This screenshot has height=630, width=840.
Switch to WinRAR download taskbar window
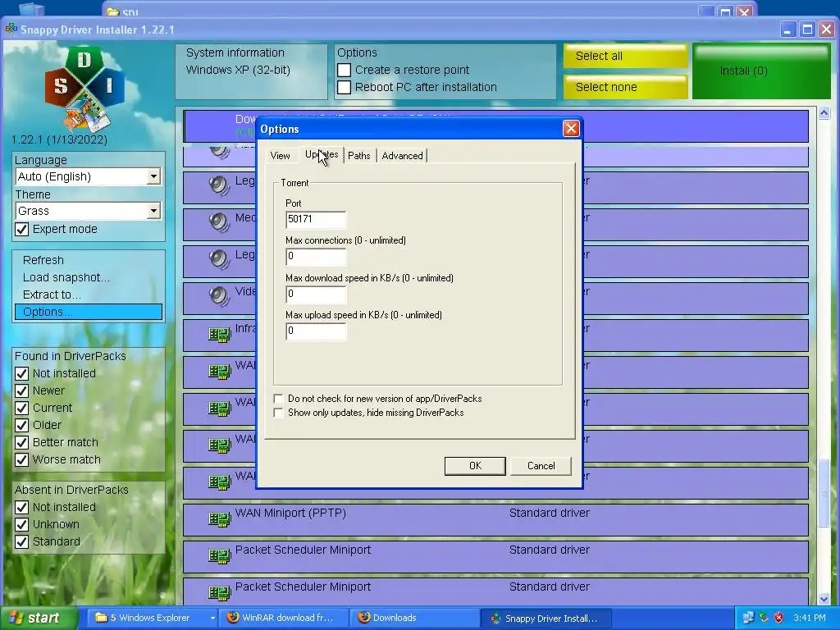click(x=285, y=618)
